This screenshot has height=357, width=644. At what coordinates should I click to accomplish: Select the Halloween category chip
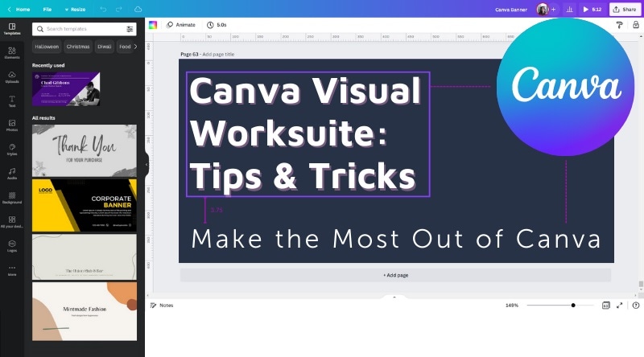(47, 47)
